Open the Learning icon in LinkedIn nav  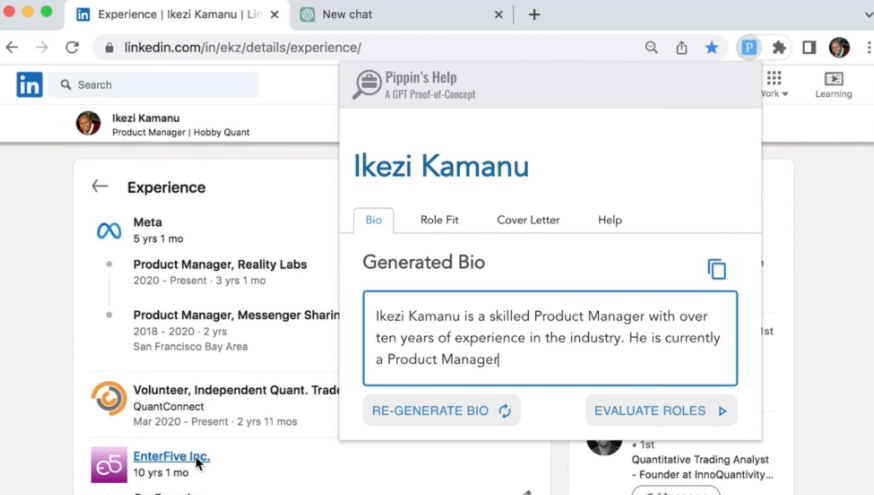pos(833,85)
